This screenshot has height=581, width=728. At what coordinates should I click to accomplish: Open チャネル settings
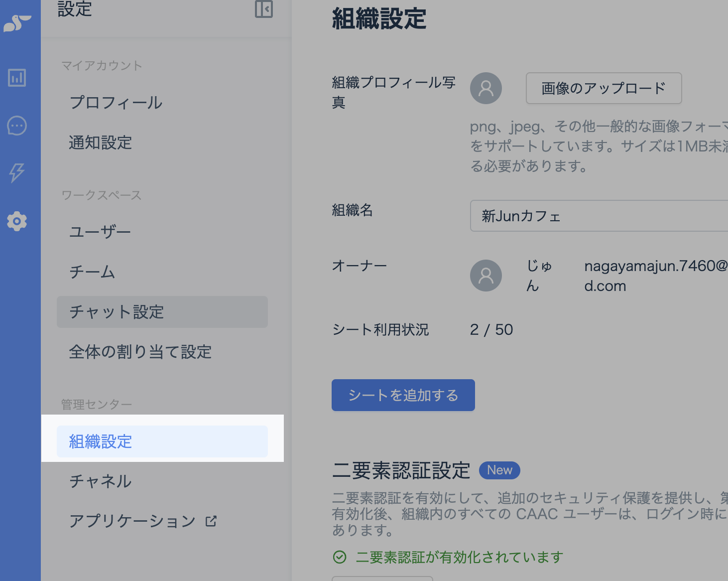pos(100,481)
